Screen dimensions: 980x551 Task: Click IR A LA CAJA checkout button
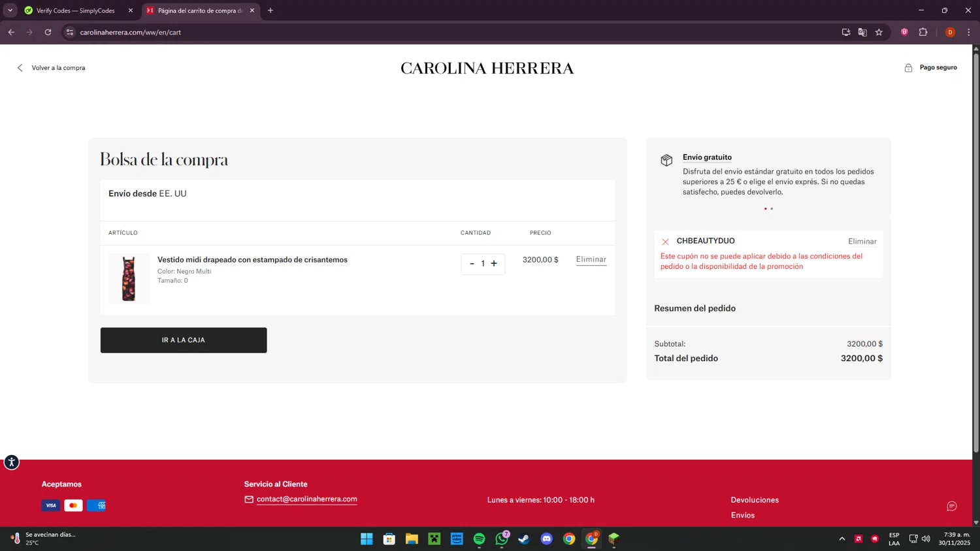click(x=184, y=340)
